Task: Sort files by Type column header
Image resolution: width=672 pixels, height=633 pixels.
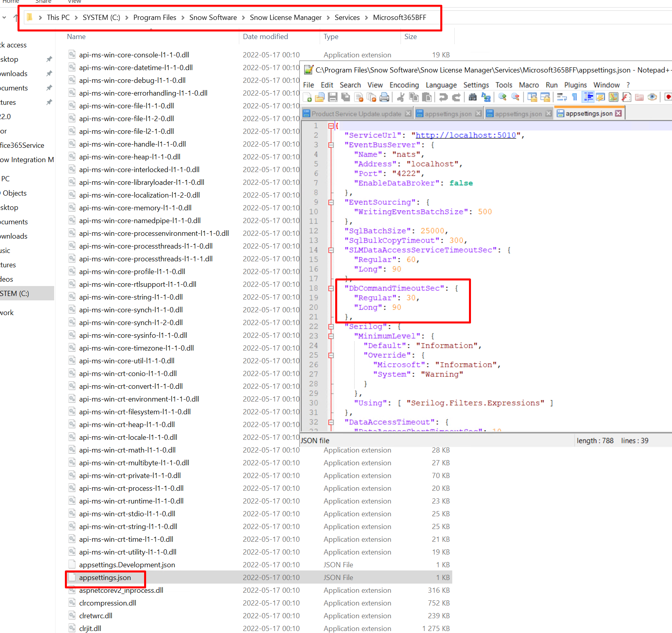Action: tap(331, 37)
